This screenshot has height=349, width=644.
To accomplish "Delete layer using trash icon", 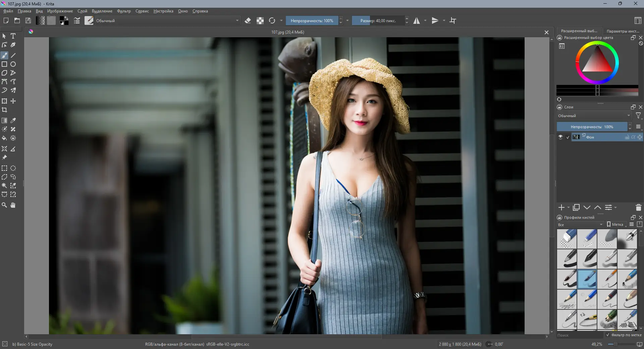I will pyautogui.click(x=638, y=207).
